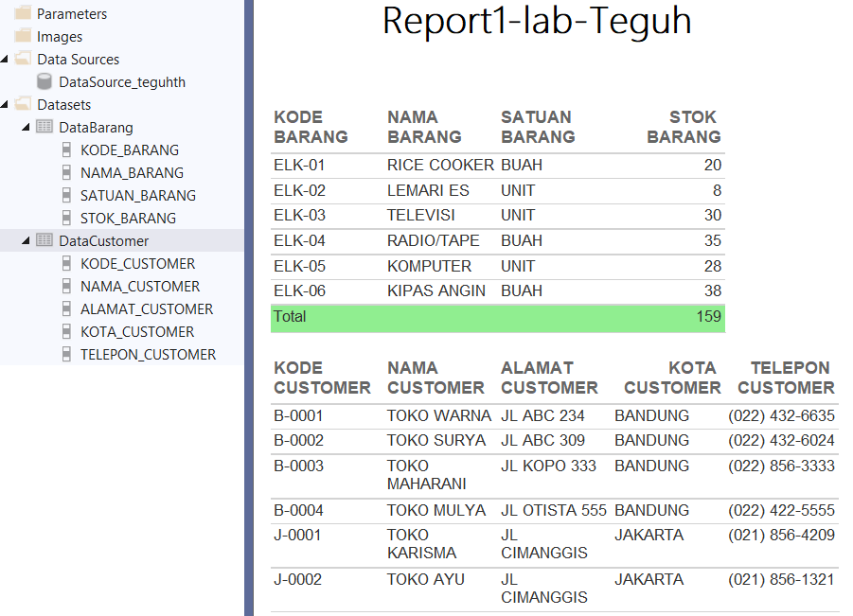
Task: Select the SATUAN_BARANG field name
Action: [x=138, y=196]
